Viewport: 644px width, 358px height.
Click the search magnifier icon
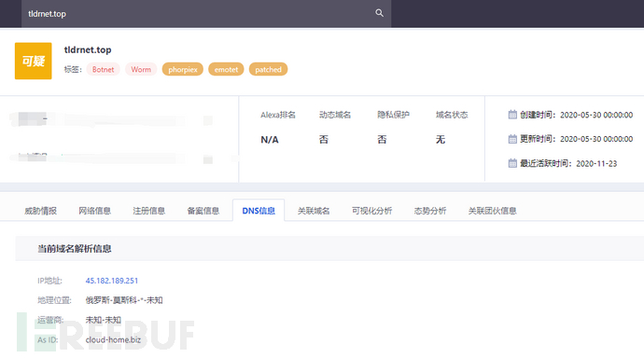(x=379, y=13)
